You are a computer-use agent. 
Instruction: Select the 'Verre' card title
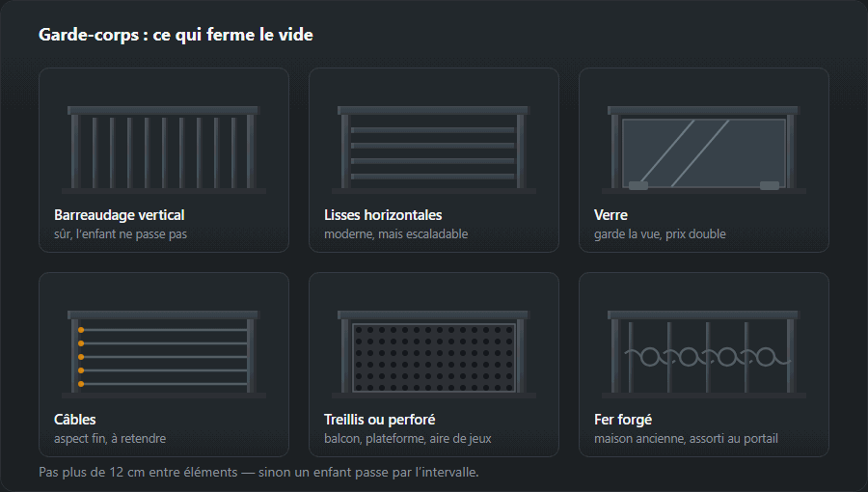click(x=610, y=215)
